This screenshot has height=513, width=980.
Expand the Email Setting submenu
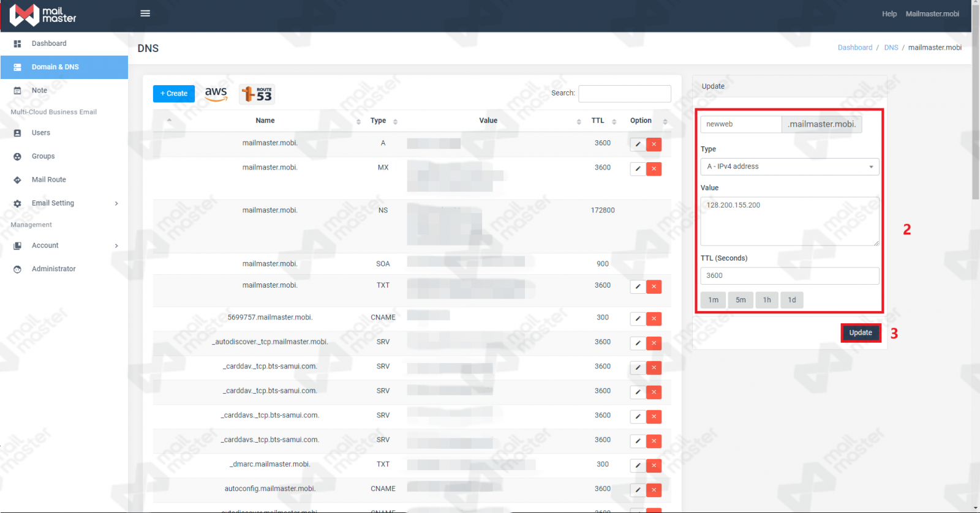tap(64, 203)
